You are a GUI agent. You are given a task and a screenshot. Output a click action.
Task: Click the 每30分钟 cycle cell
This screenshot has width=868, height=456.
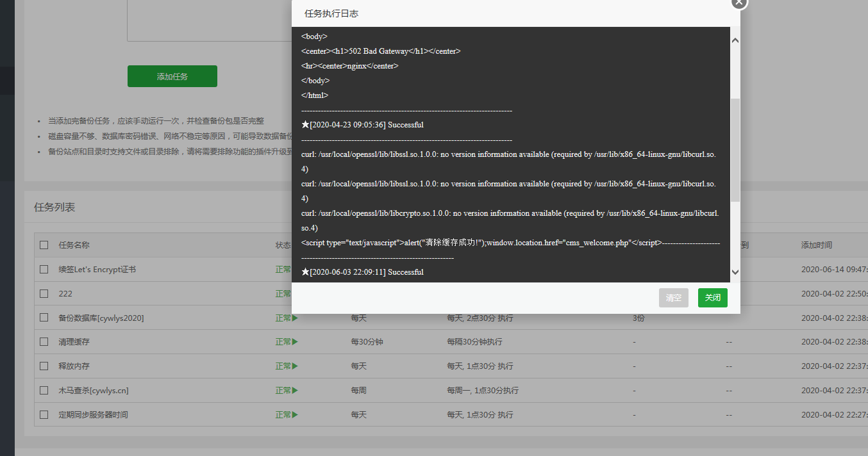(x=367, y=342)
